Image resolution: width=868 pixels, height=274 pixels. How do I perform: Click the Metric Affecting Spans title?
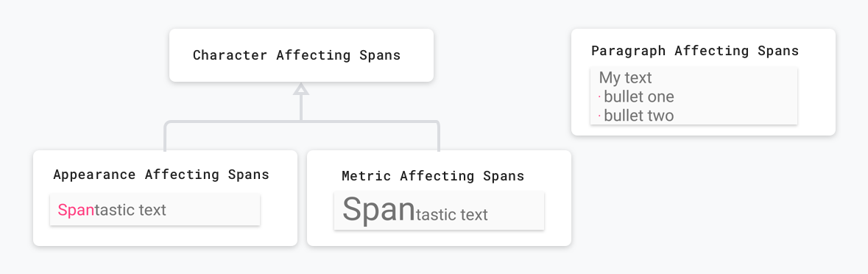point(433,177)
